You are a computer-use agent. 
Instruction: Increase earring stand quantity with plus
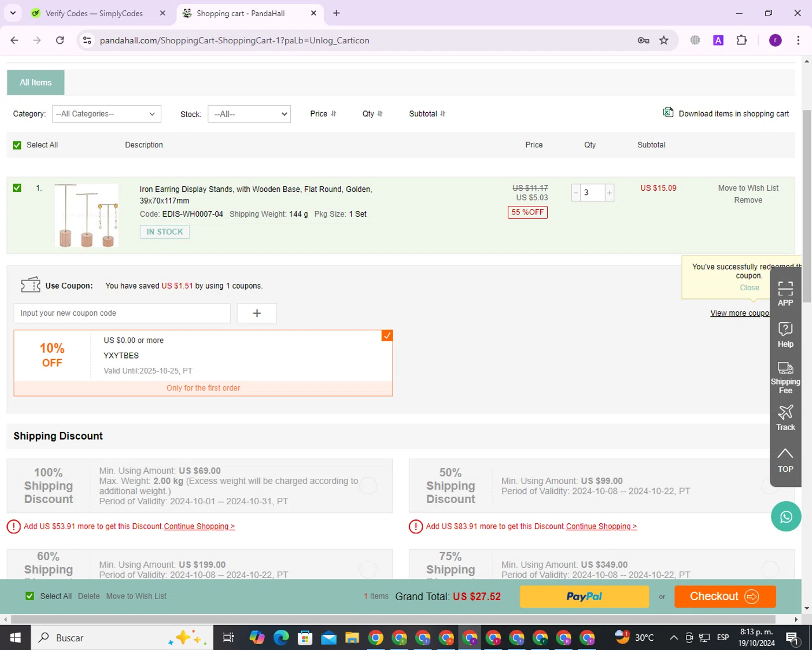(610, 193)
